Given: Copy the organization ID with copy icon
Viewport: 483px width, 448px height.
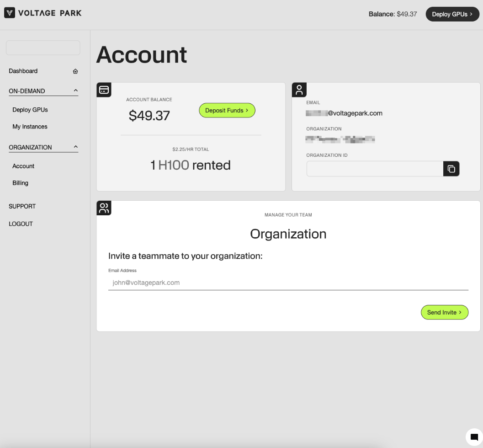Looking at the screenshot, I should 451,169.
